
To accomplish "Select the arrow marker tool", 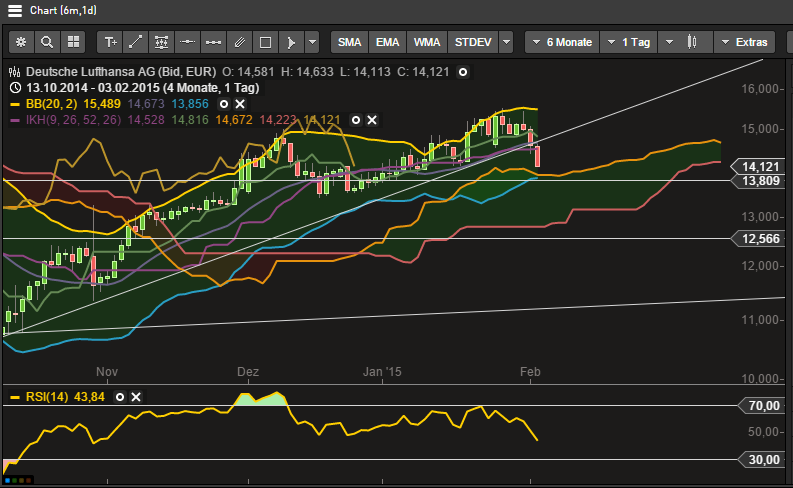I will pos(291,42).
